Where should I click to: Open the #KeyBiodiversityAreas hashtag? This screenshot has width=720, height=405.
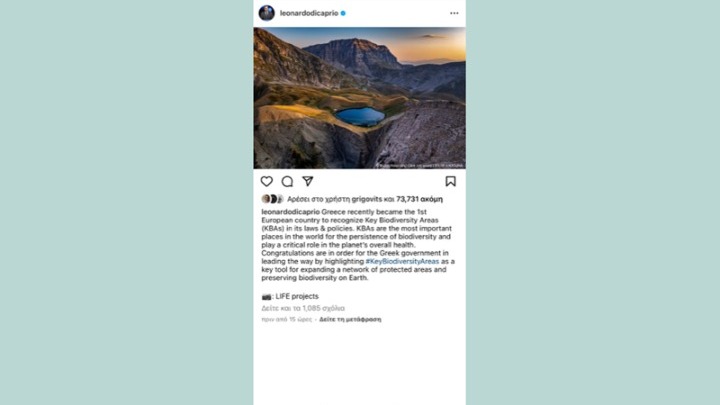click(x=402, y=261)
